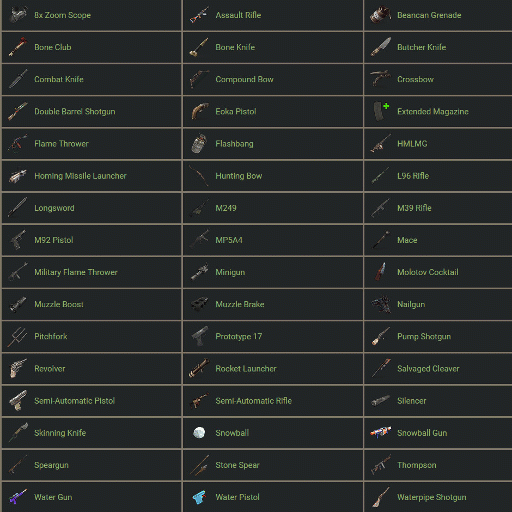Click the Assault Rifle icon
512x512 pixels.
199,15
